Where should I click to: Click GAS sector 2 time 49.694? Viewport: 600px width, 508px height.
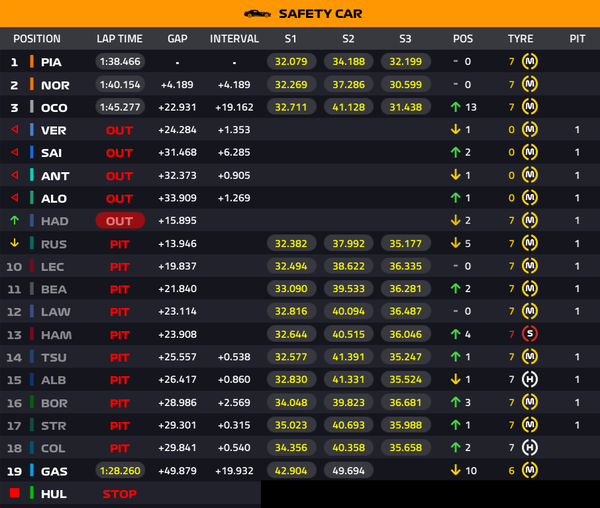pyautogui.click(x=349, y=471)
